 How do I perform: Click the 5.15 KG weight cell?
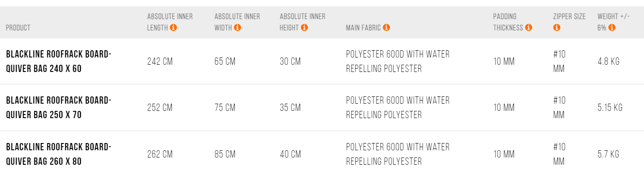(610, 108)
